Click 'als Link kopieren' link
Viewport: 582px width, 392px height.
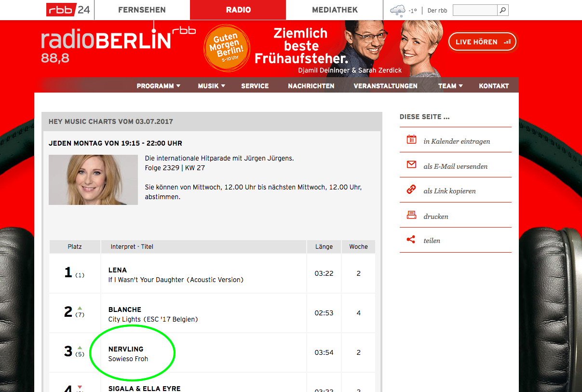(449, 191)
